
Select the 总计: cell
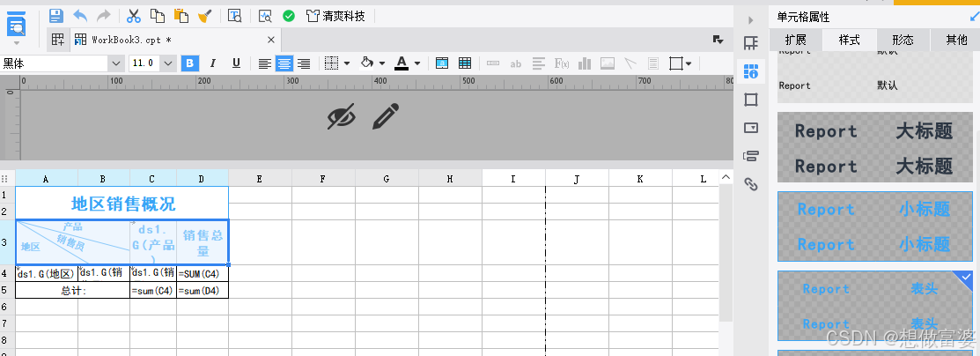(72, 290)
